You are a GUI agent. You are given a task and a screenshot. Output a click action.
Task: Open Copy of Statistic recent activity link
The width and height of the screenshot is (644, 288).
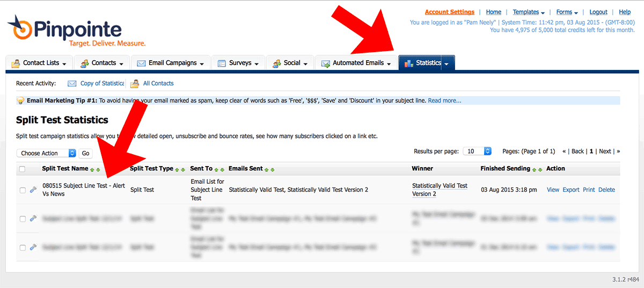click(102, 83)
